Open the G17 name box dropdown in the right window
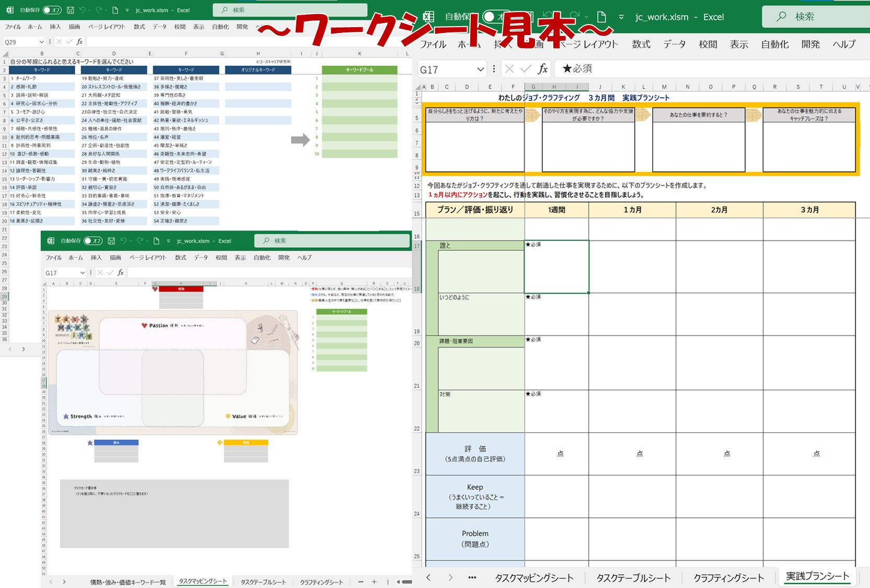 point(481,70)
